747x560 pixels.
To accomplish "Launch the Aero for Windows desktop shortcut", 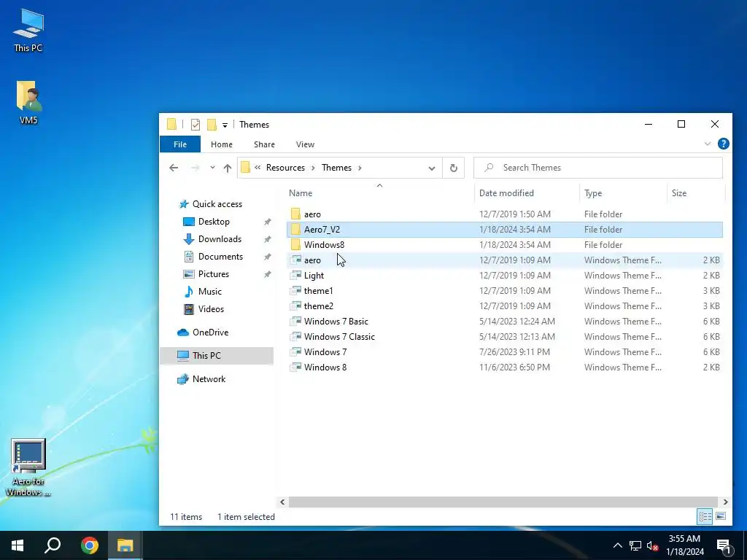I will coord(28,467).
